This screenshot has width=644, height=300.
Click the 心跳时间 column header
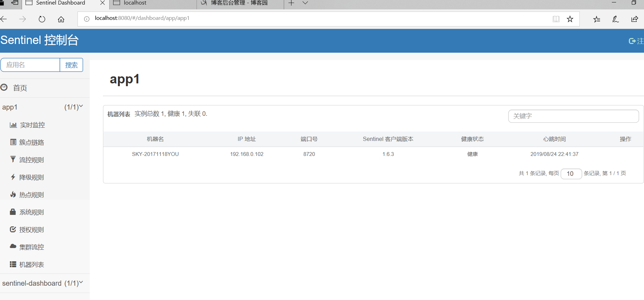pos(554,139)
